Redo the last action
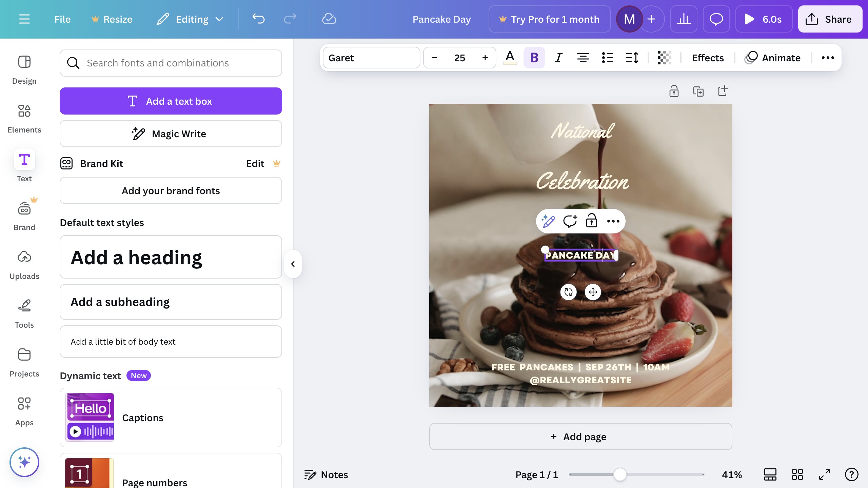This screenshot has height=488, width=868. 290,19
